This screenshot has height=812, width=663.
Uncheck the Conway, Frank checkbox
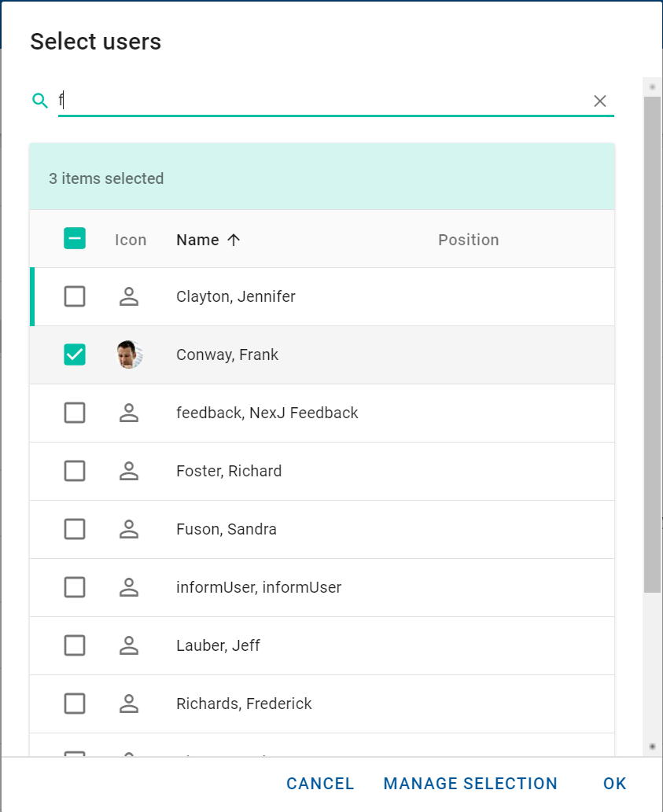coord(75,355)
